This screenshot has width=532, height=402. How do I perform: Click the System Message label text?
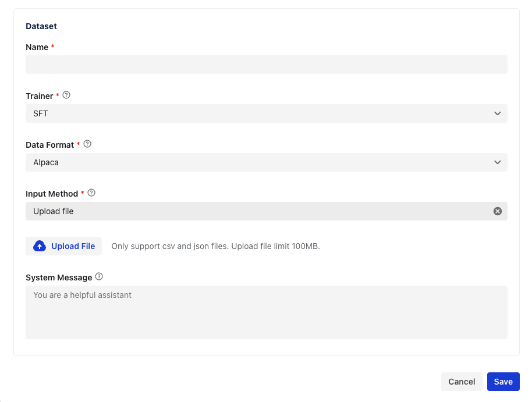[x=59, y=278]
